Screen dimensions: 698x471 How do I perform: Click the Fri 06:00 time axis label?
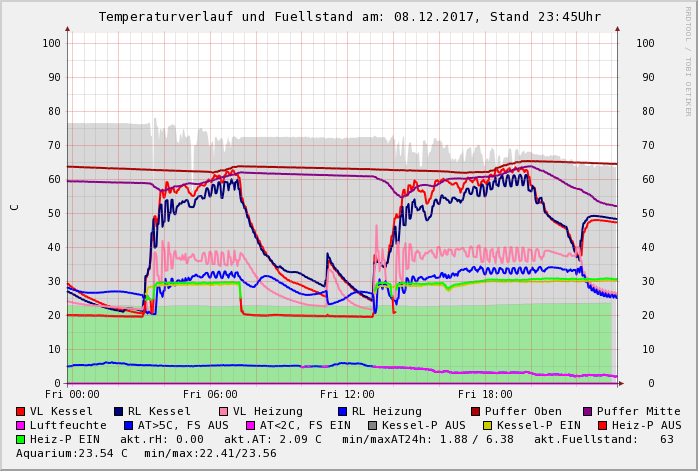pos(210,395)
